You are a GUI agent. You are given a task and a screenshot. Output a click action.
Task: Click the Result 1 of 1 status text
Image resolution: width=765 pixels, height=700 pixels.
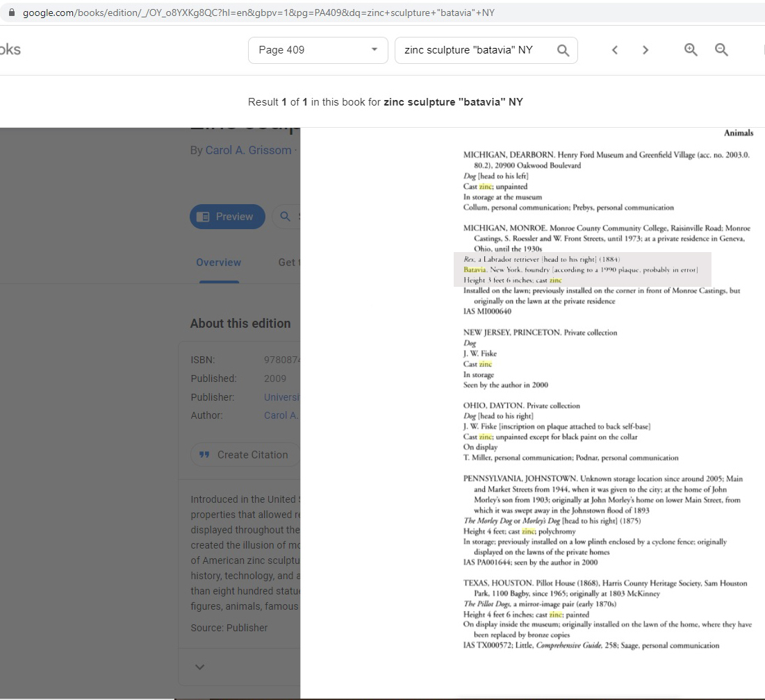tap(386, 102)
